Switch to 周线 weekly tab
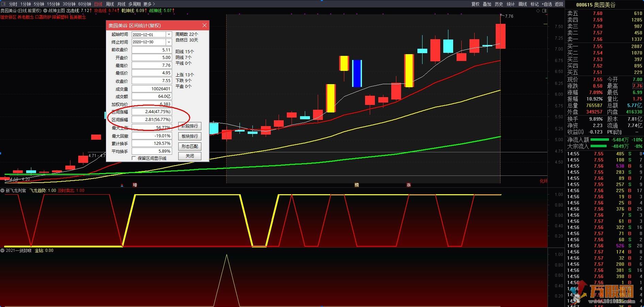Screen dimensions: 644x307 pyautogui.click(x=110, y=4)
